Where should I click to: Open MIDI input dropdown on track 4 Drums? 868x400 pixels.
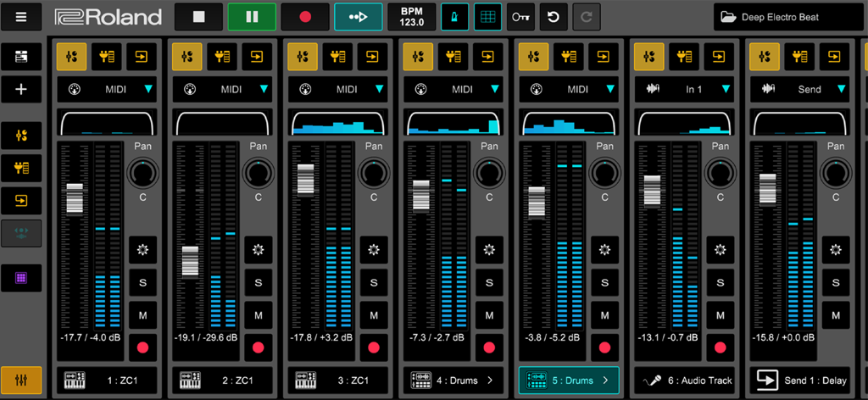(453, 89)
